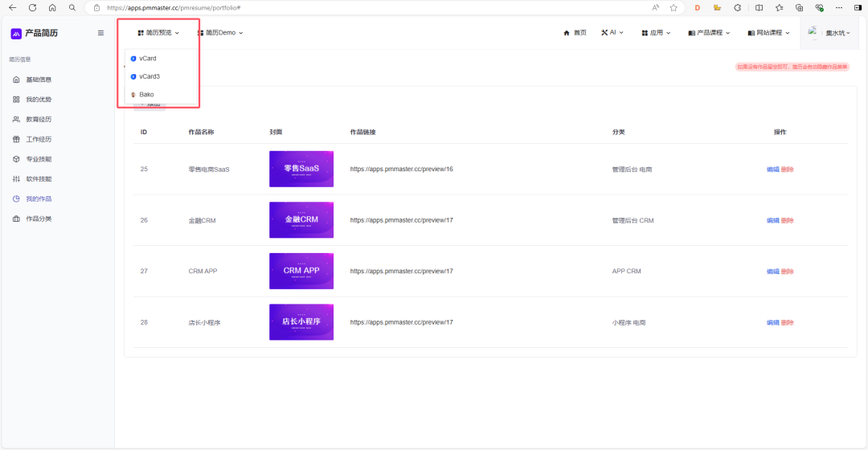Collapse the sidebar with the hamburger icon
The image size is (868, 450).
click(100, 33)
